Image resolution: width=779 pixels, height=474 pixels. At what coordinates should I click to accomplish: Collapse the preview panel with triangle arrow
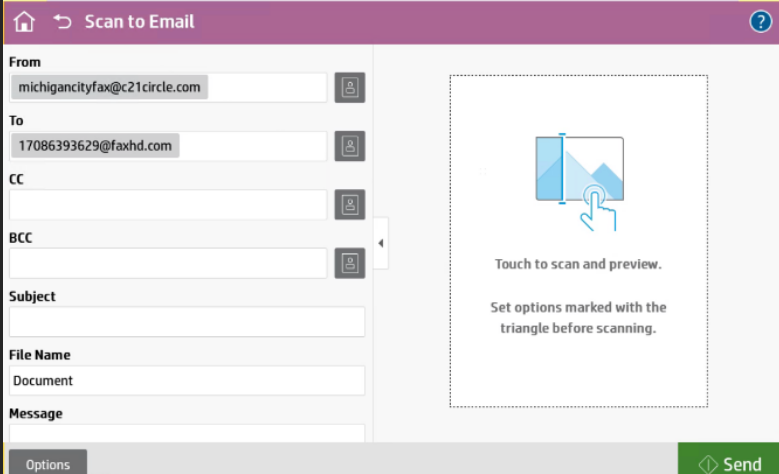pyautogui.click(x=381, y=244)
